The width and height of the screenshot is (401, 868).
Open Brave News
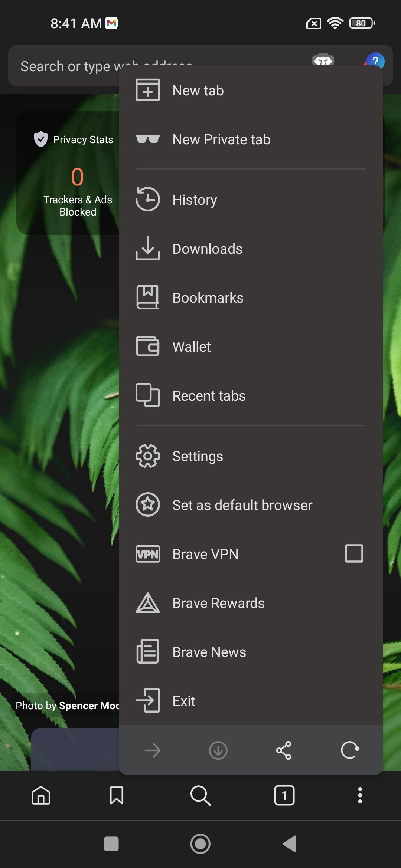pos(251,652)
